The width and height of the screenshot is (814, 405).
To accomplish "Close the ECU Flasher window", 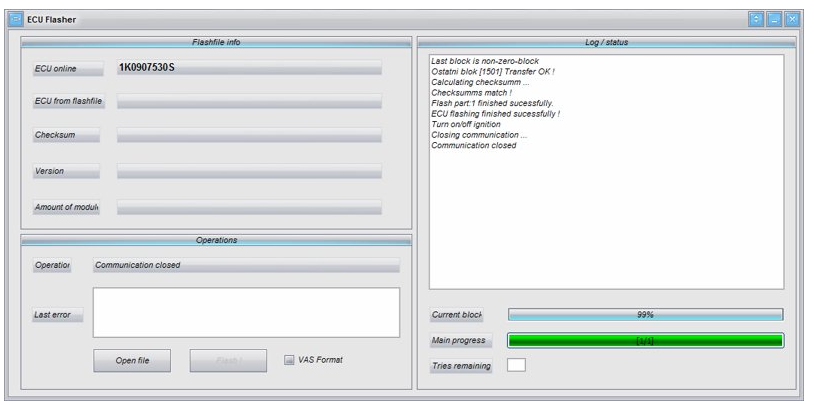I will 794,19.
